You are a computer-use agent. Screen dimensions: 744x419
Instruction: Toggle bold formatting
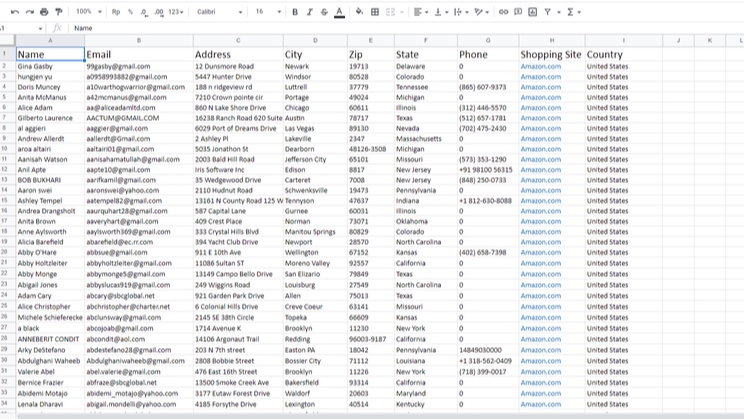point(295,12)
